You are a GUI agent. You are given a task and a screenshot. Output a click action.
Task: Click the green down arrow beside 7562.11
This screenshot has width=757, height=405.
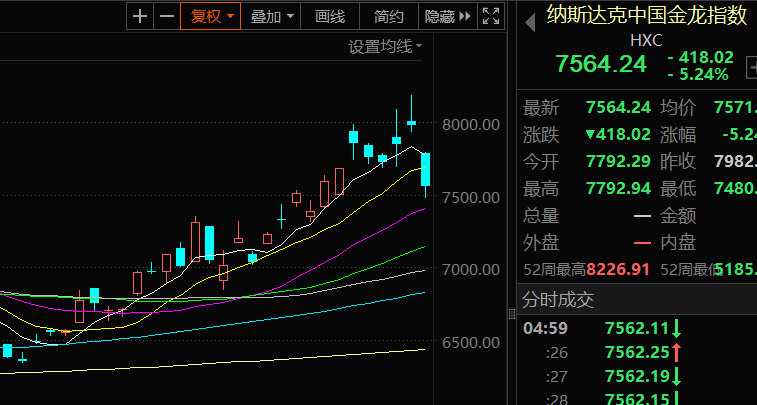[x=676, y=329]
